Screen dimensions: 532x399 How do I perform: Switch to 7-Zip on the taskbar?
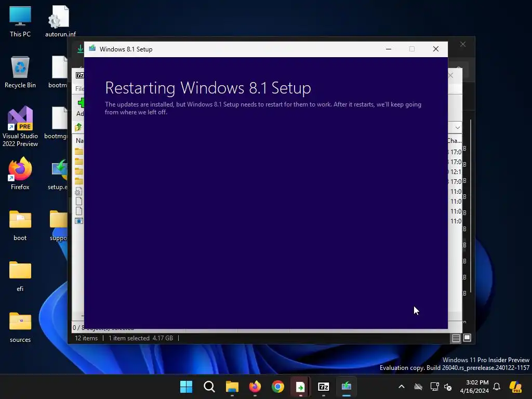323,387
